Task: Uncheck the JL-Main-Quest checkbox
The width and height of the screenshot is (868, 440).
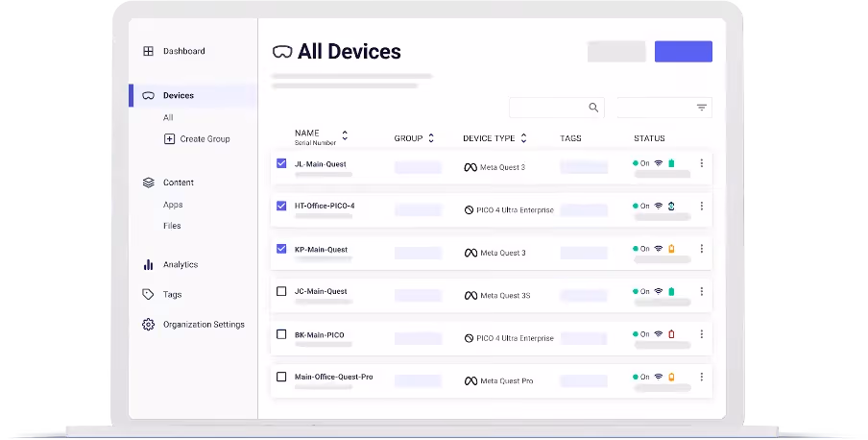Action: click(x=281, y=163)
